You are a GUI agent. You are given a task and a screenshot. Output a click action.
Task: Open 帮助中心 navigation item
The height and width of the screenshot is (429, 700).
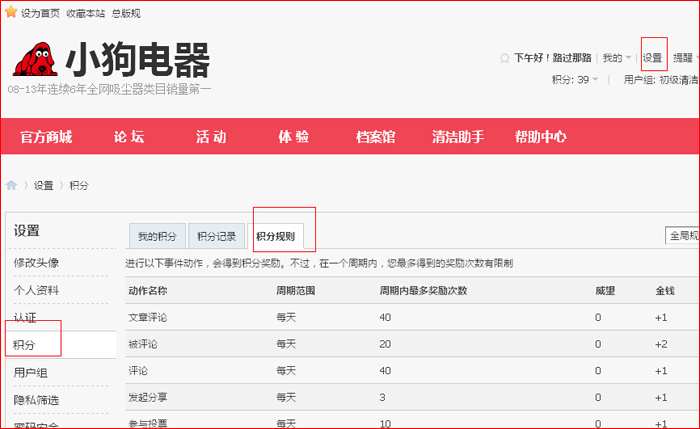coord(540,137)
